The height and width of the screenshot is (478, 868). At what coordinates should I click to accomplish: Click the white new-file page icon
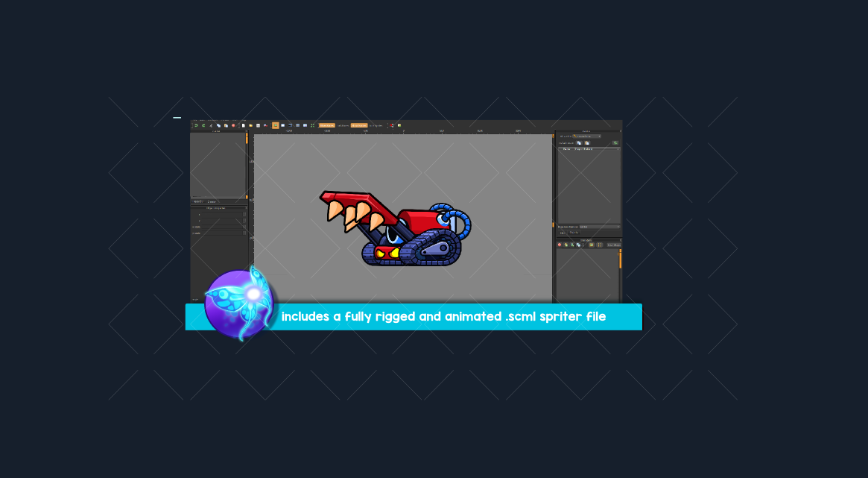243,125
